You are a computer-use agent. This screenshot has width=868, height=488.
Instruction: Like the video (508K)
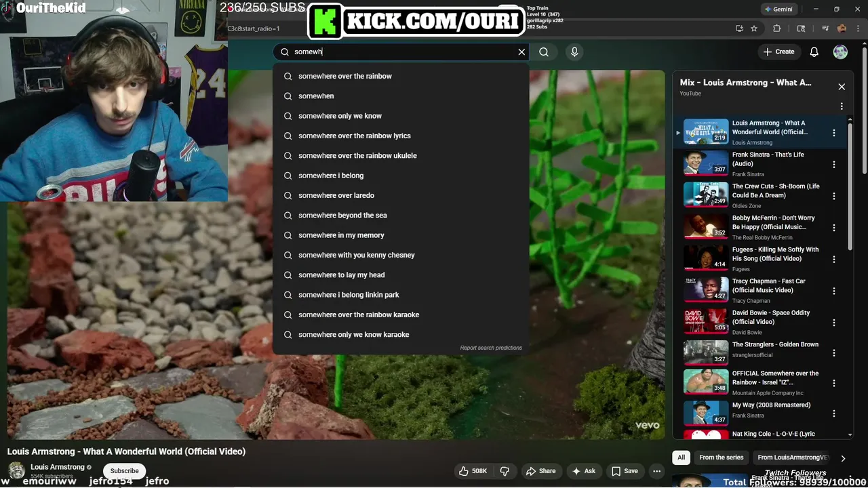click(473, 471)
